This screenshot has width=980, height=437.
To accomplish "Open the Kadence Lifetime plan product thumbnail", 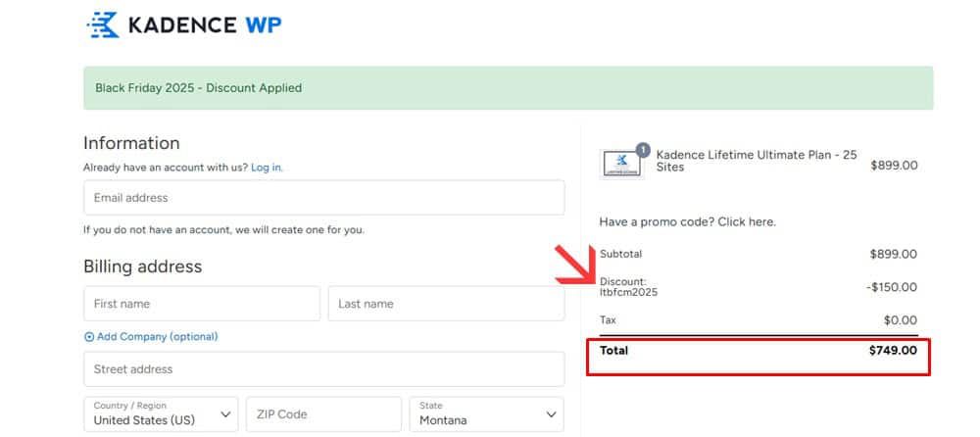I will [x=622, y=165].
